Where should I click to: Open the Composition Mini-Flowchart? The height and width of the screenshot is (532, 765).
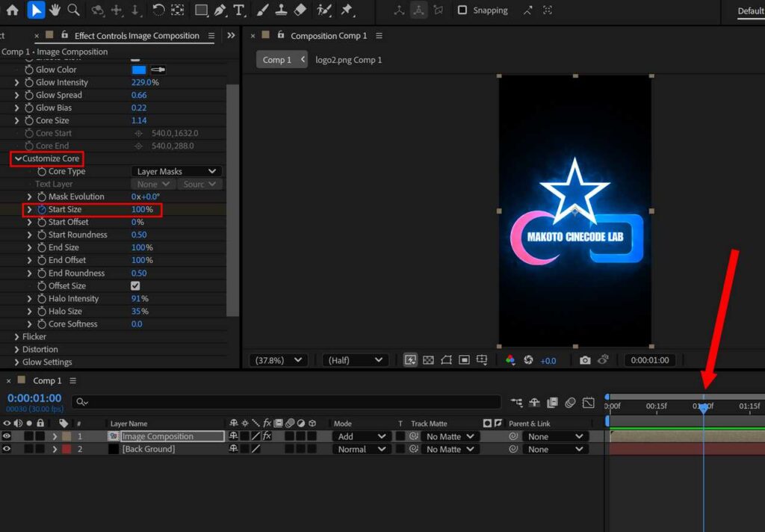point(516,402)
